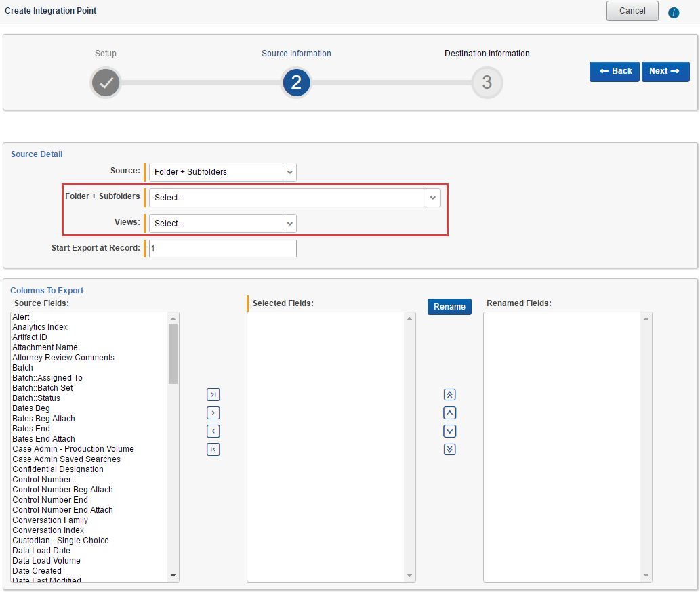Click the completed Setup step checkmark

coord(106,83)
